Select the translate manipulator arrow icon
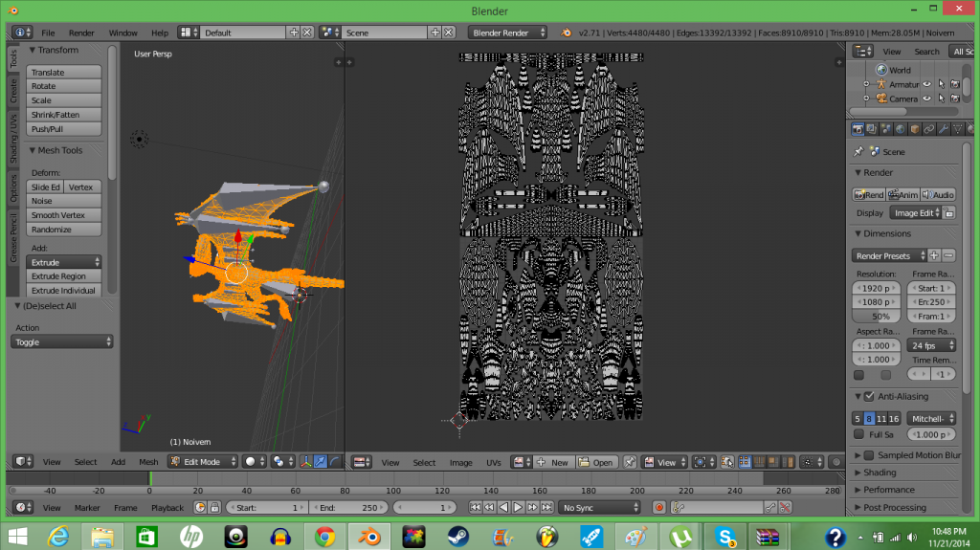Screen dimensions: 980x550 pos(321,462)
